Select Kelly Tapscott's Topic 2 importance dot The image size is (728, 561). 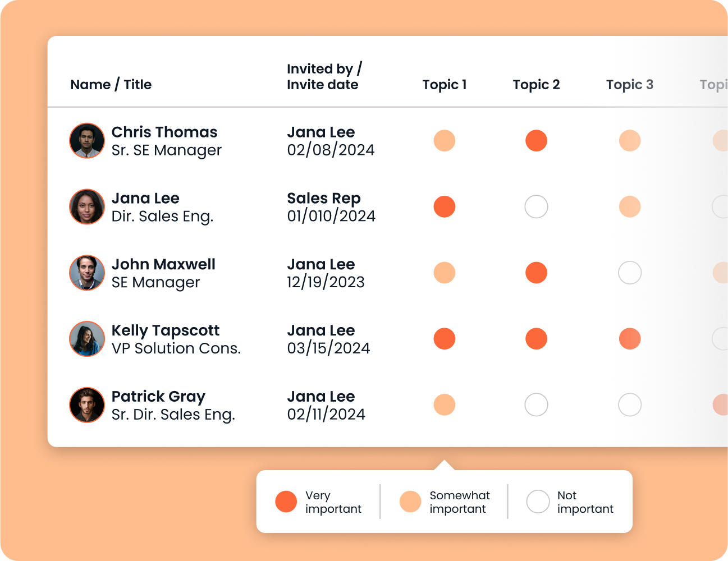(x=536, y=339)
